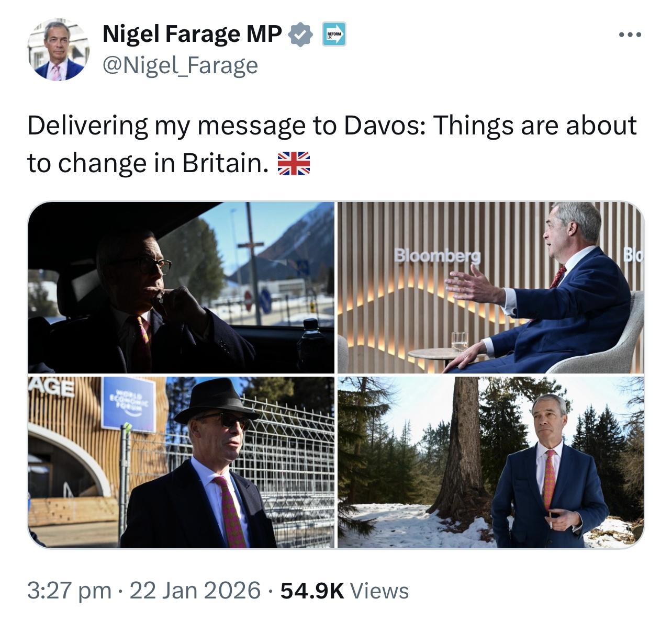Open the snowy forest photo
672x622 pixels.
tap(490, 462)
